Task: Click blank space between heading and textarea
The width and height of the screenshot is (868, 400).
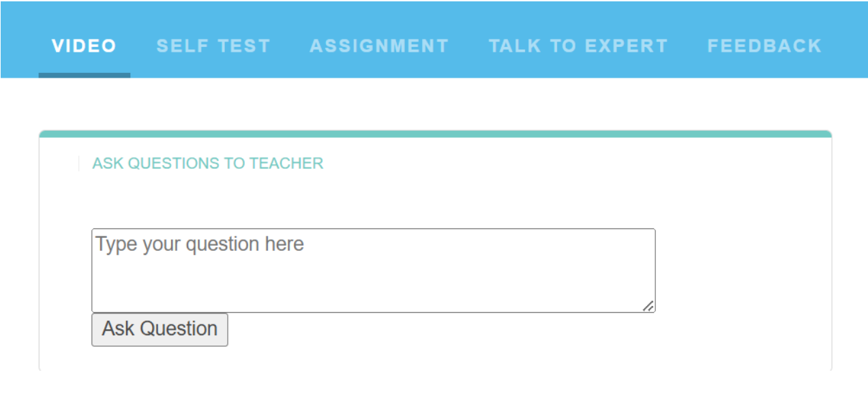Action: point(374,199)
